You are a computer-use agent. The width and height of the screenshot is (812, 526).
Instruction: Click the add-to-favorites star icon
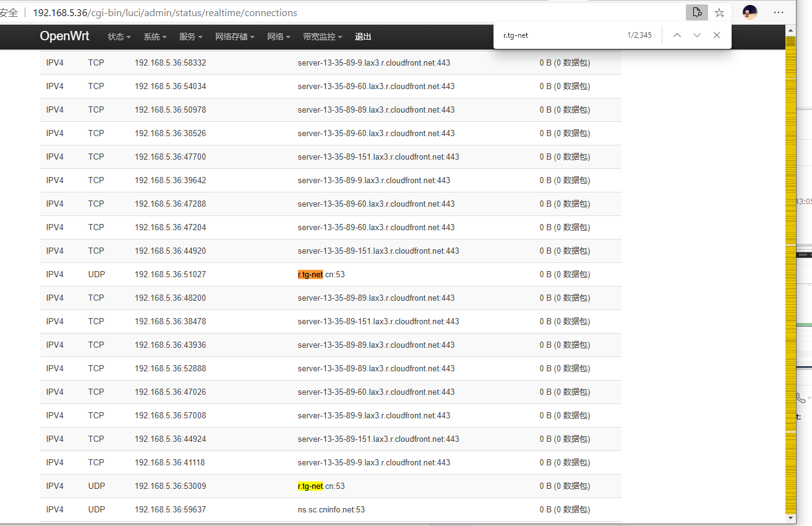pyautogui.click(x=719, y=12)
